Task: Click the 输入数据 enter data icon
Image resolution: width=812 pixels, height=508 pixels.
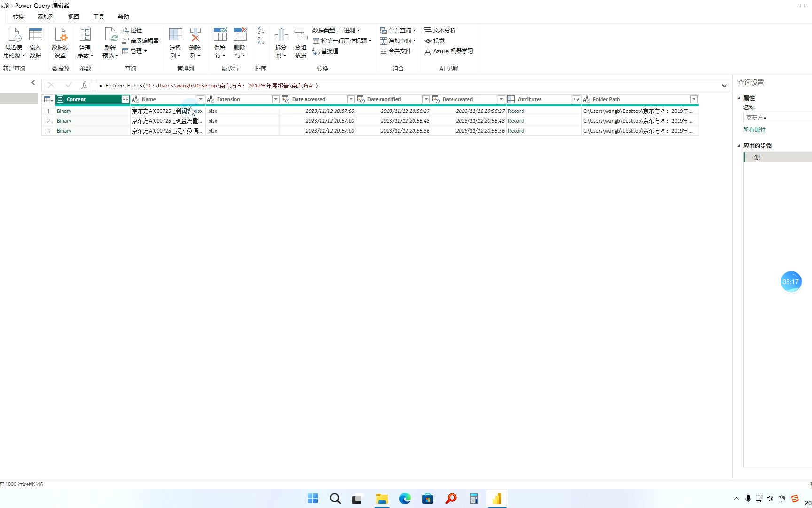Action: click(x=35, y=43)
